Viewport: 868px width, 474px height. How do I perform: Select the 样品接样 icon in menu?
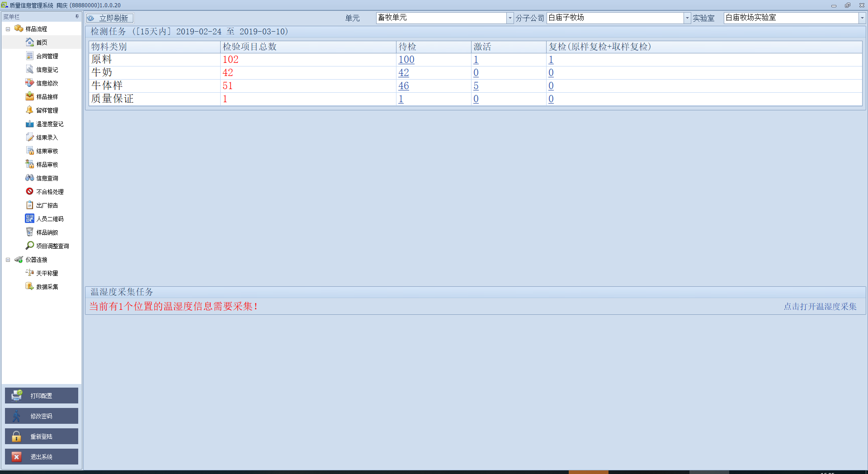tap(30, 97)
